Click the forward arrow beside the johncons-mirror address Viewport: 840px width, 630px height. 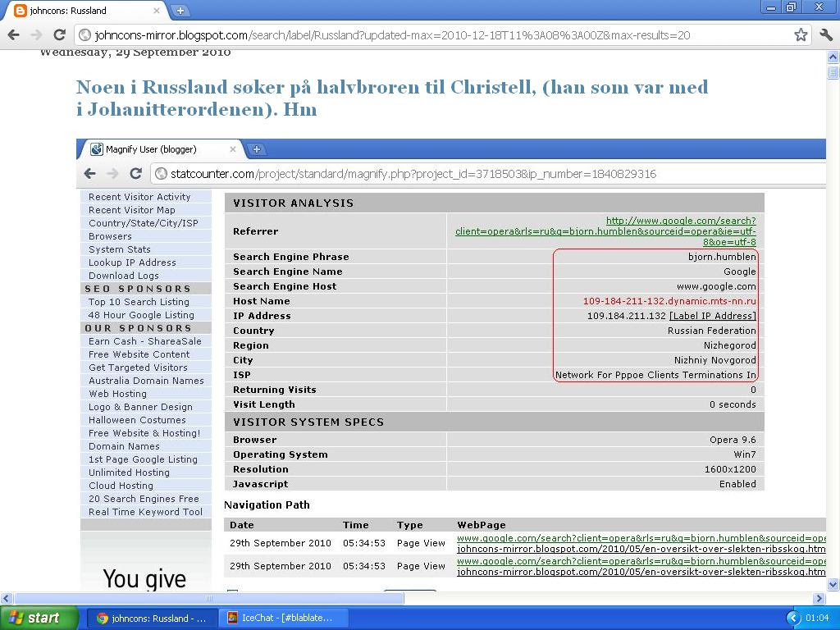[36, 35]
